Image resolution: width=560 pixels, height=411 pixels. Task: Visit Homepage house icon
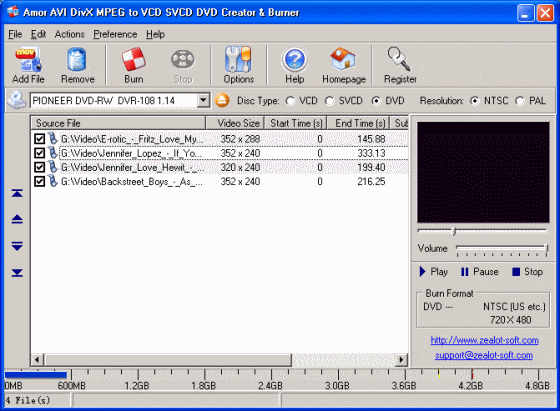pyautogui.click(x=343, y=59)
